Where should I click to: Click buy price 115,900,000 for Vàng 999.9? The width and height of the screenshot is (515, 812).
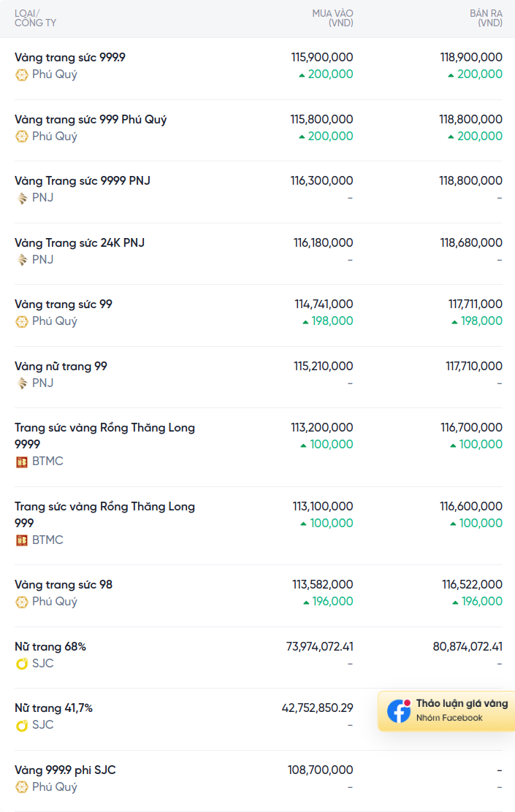coord(321,57)
